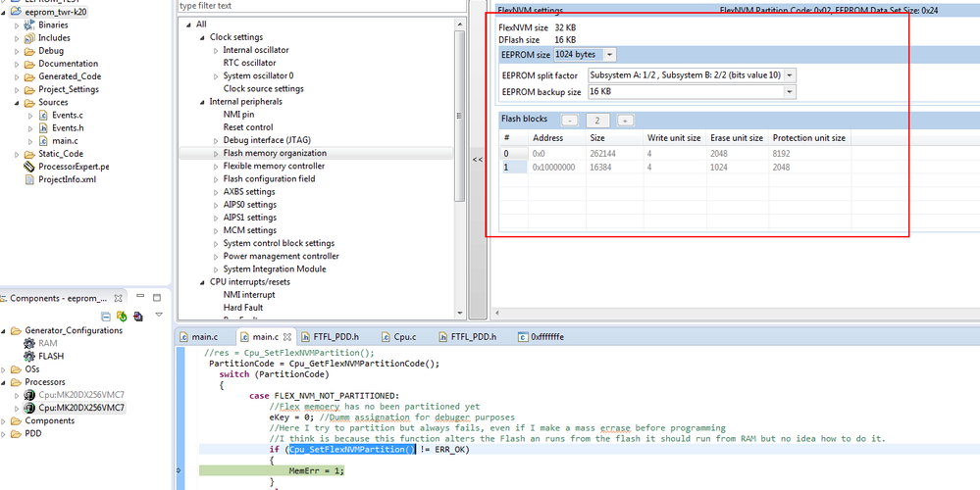Open the 0xfffffffe editor tab

[542, 336]
